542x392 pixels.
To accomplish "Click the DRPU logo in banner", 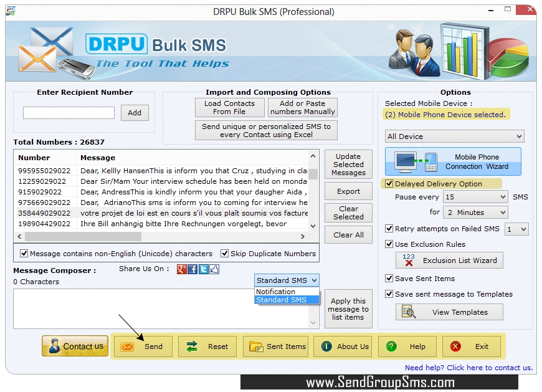I will pos(116,44).
